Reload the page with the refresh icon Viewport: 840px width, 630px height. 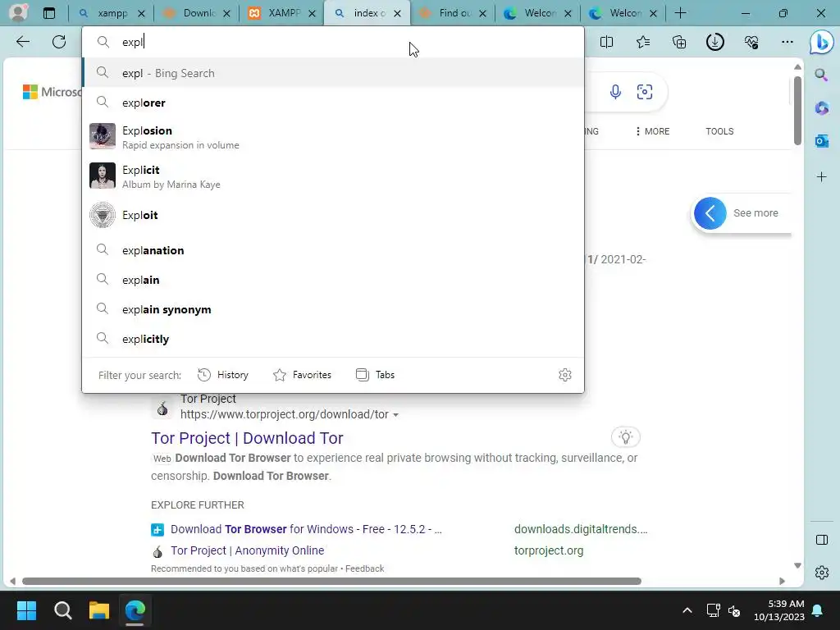click(59, 42)
